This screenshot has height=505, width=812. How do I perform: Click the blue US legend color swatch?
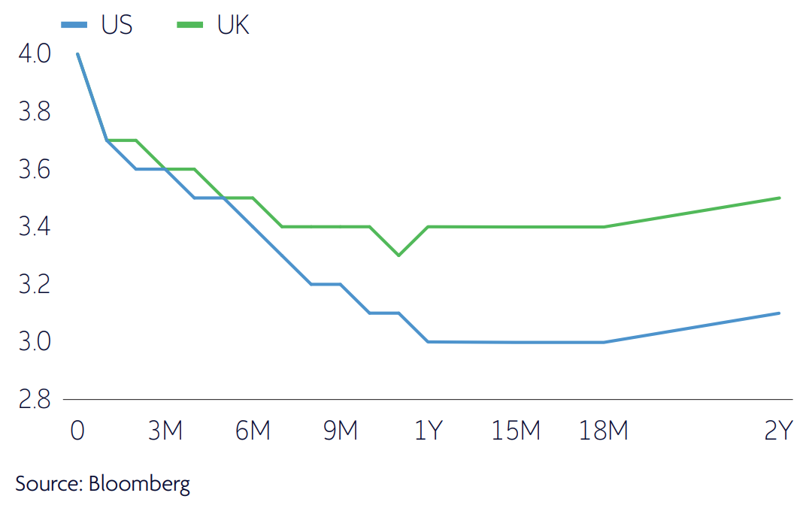[74, 25]
